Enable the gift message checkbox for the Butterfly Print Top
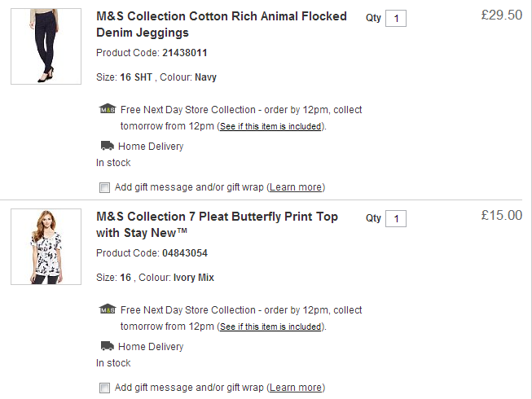The width and height of the screenshot is (532, 399). pos(104,388)
